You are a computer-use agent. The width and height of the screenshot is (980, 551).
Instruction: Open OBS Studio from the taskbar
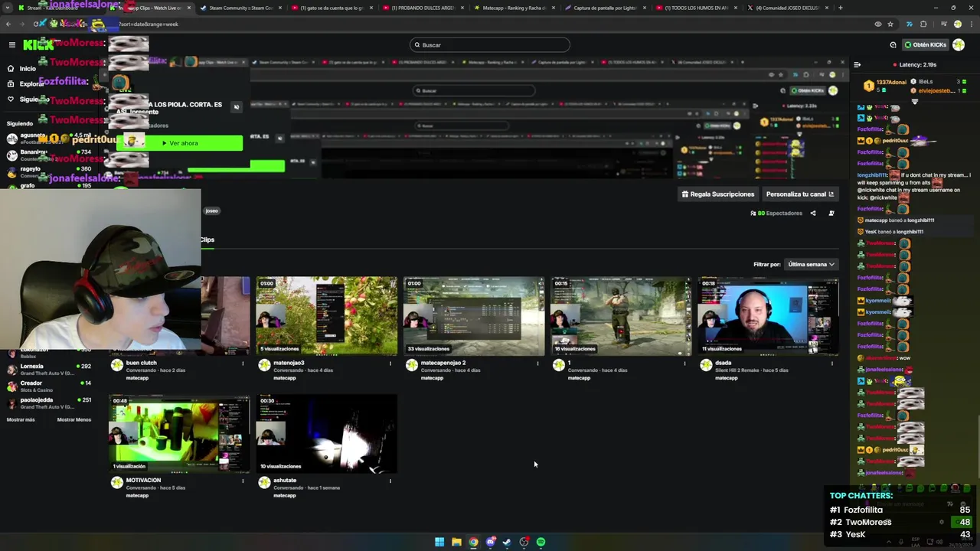tap(524, 543)
